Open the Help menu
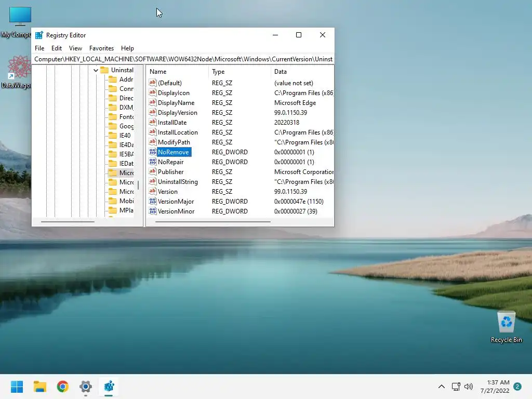532x399 pixels. coord(127,48)
